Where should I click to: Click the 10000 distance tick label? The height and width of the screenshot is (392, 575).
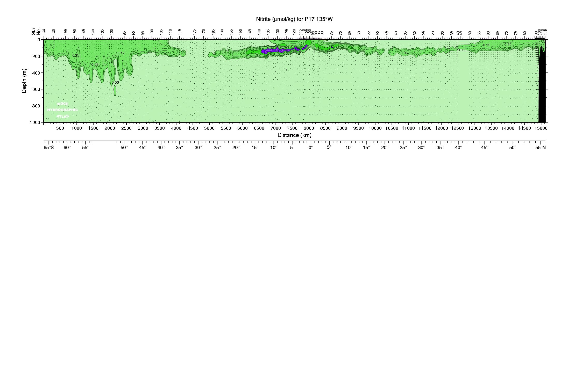(375, 128)
